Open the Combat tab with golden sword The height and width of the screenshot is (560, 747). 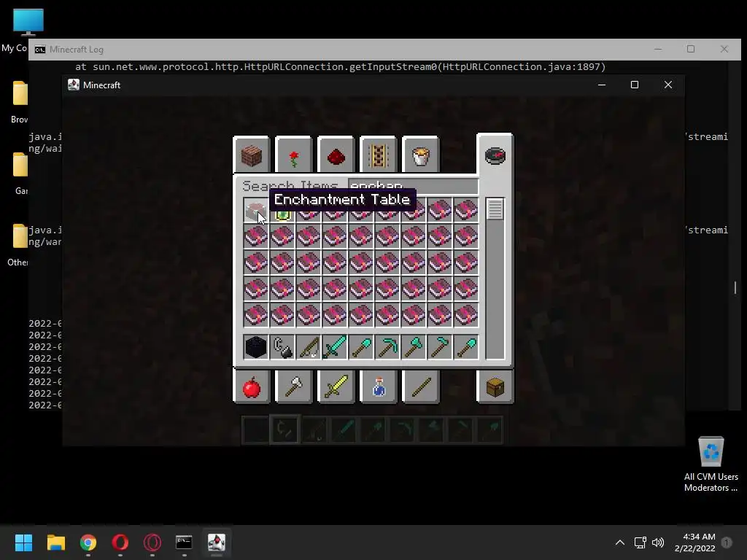[336, 386]
